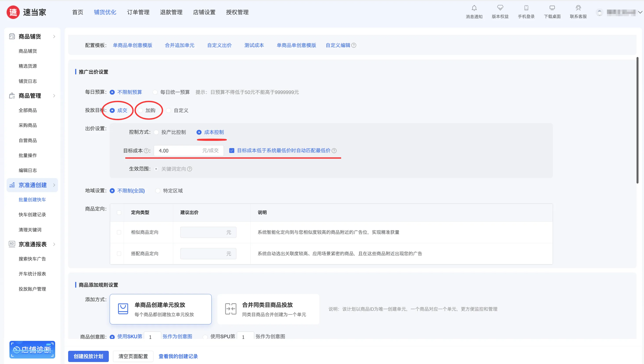The width and height of the screenshot is (644, 364).
Task: Click the 下载桌面 monitor icon
Action: click(552, 8)
